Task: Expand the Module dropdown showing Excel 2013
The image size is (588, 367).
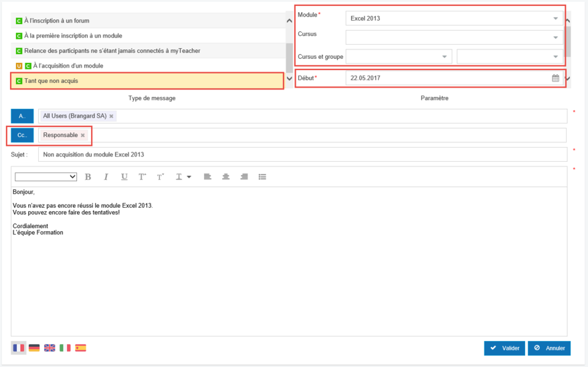Action: (x=555, y=19)
